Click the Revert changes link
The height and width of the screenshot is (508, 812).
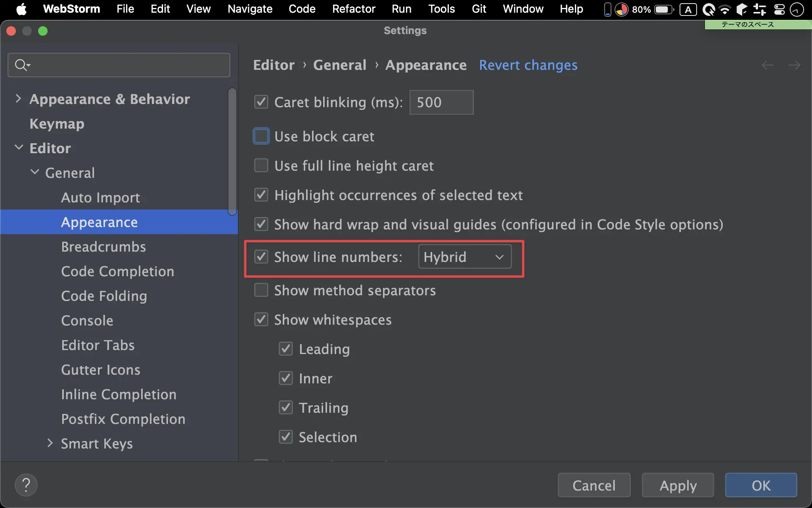(528, 65)
